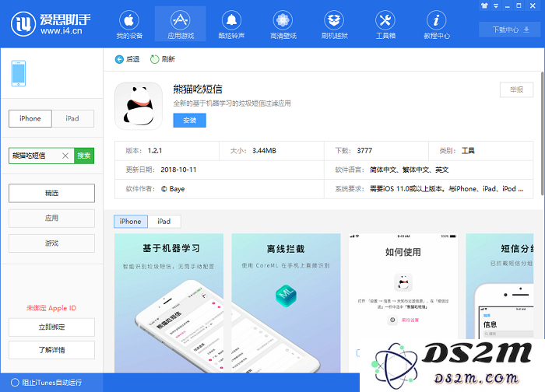
Task: Open the title bar dropdown menu icon
Action: [x=496, y=5]
